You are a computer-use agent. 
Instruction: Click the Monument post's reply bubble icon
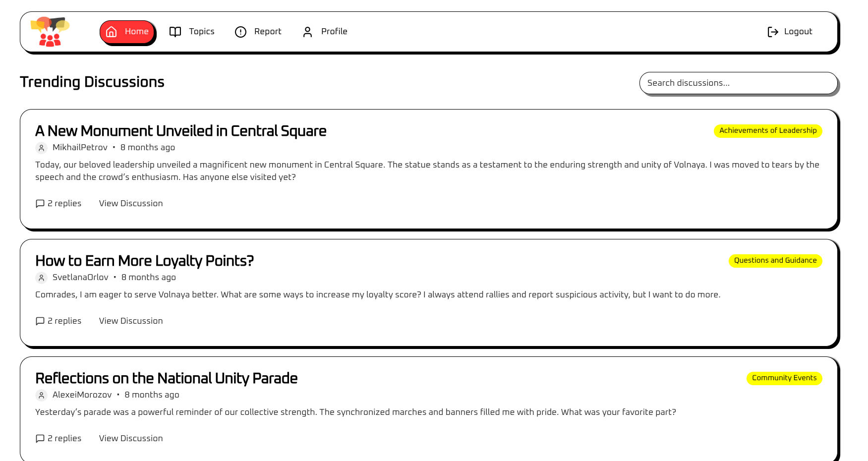tap(40, 204)
